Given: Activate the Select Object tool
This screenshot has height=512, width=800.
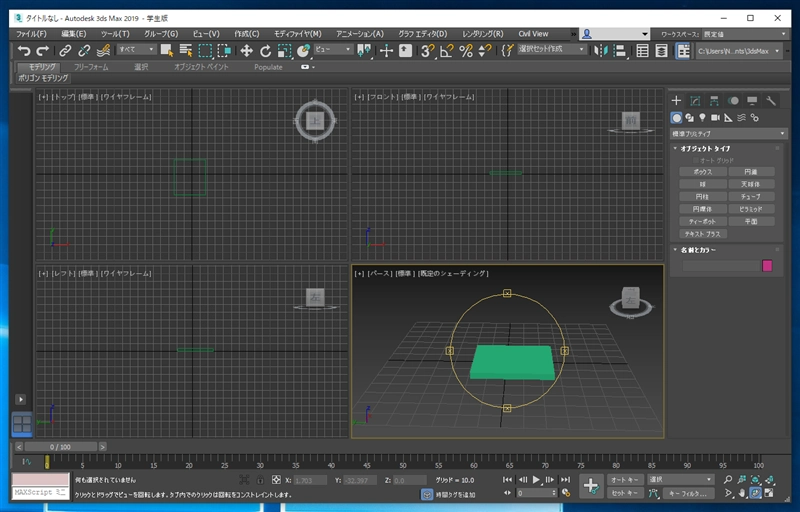Looking at the screenshot, I should (167, 50).
